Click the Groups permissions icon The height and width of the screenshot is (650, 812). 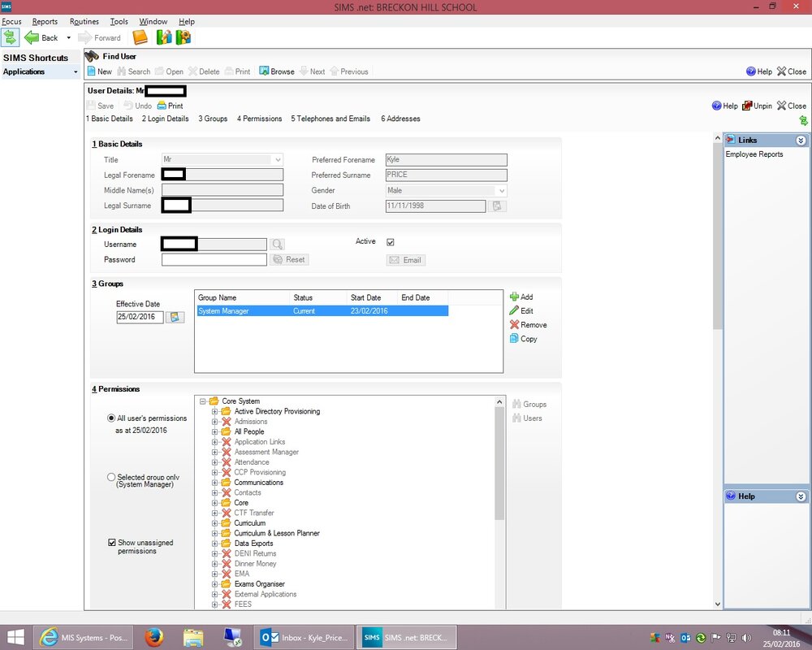(x=516, y=404)
